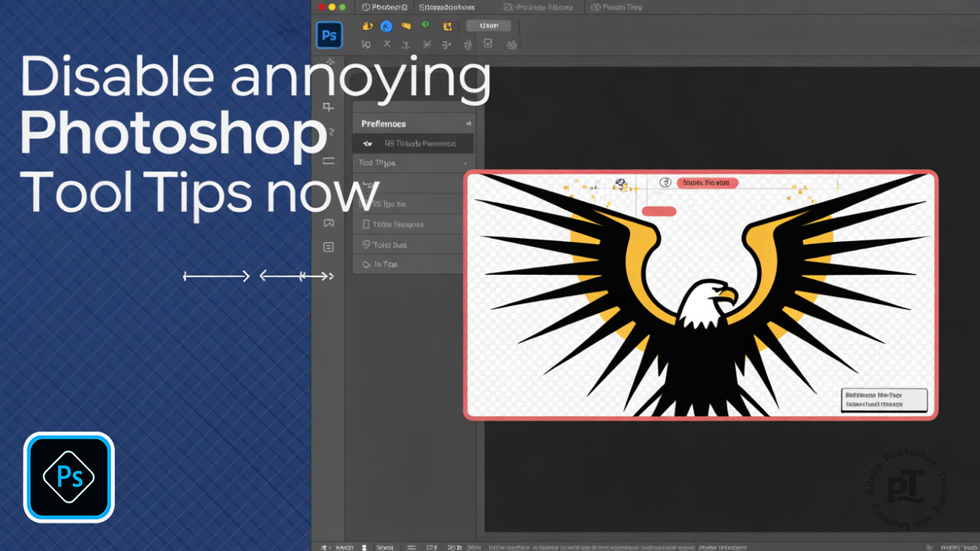
Task: Toggle the checkbox in the fifth Preferences row
Action: pos(366,224)
